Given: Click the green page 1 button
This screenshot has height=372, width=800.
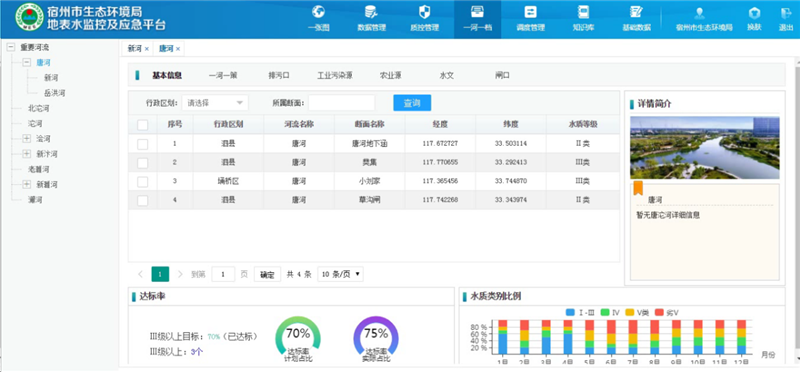Looking at the screenshot, I should click(x=160, y=274).
